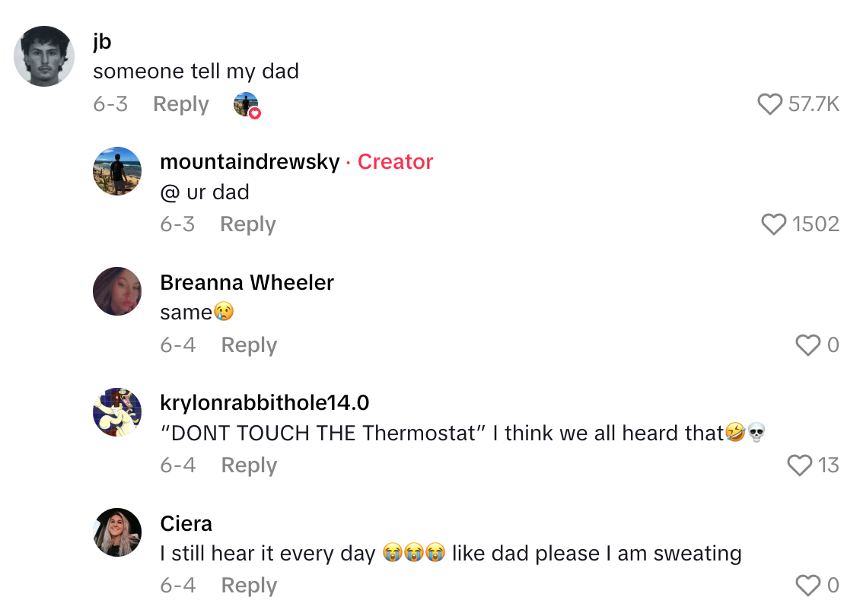Open Ciera's profile picture
This screenshot has height=616, width=863.
point(117,532)
